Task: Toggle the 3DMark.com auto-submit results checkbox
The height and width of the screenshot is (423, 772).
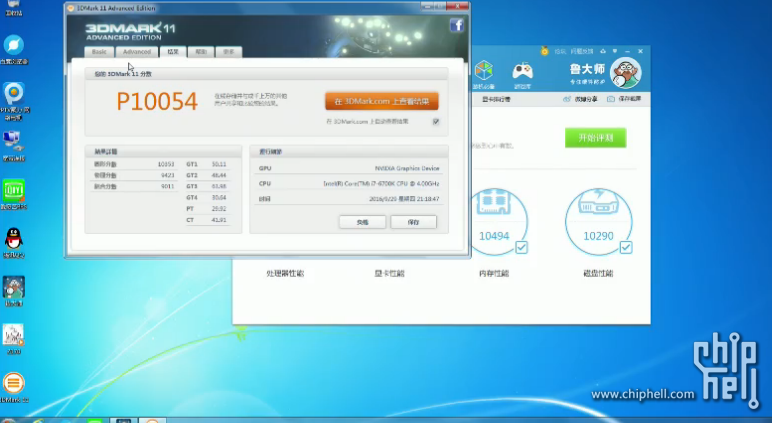Action: pyautogui.click(x=436, y=121)
